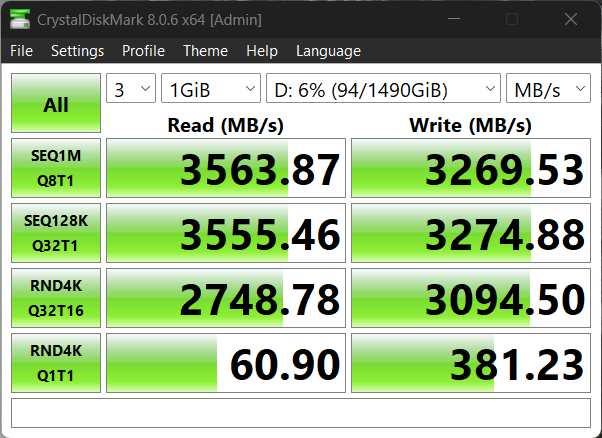This screenshot has width=602, height=438.
Task: Select the RND4K Q1T1 write value 381.23
Action: 471,363
